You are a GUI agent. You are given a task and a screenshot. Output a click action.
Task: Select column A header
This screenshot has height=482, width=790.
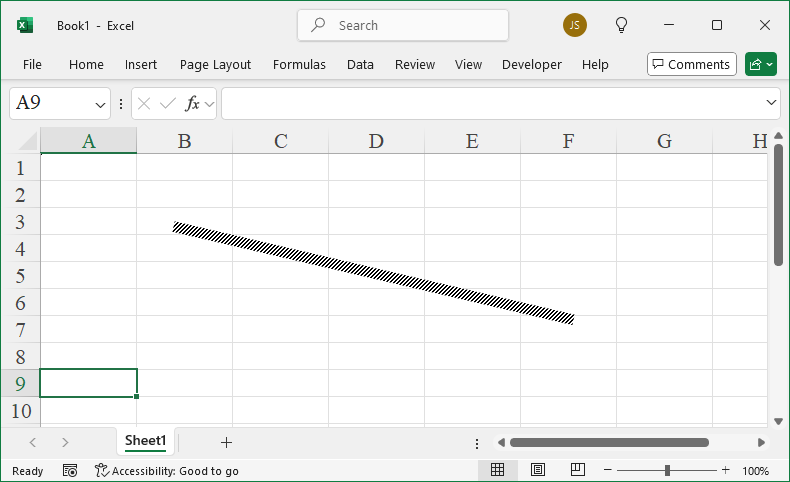88,141
